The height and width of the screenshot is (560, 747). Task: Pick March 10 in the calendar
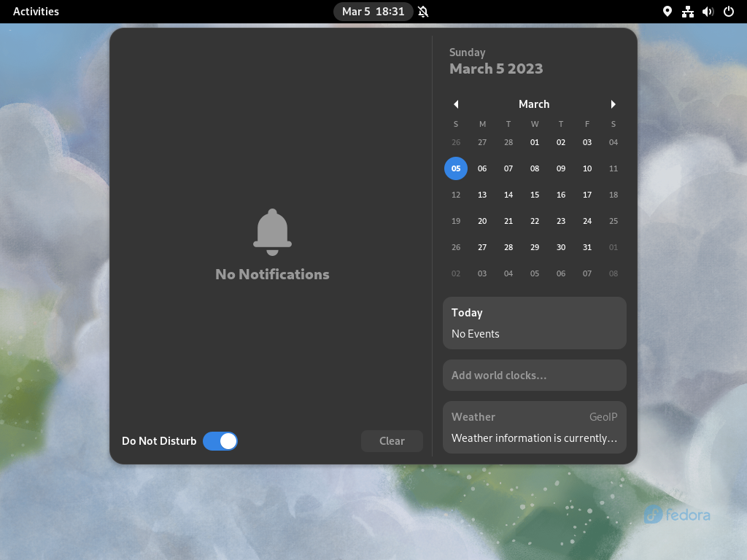[587, 168]
